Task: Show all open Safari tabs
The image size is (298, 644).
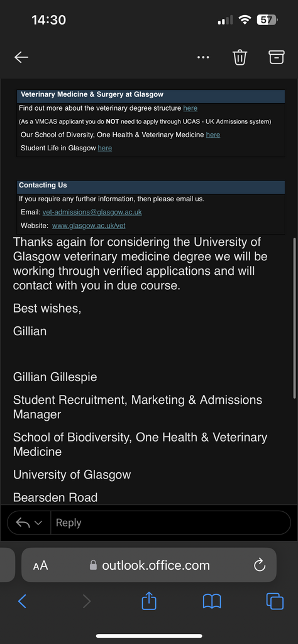Action: 275,602
